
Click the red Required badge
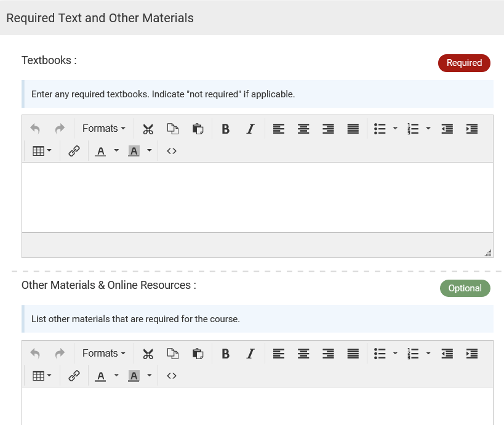464,63
